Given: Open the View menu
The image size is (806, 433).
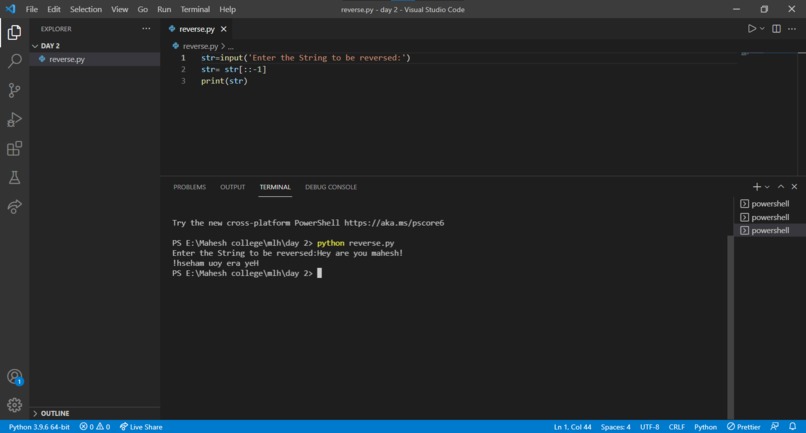Looking at the screenshot, I should click(x=120, y=9).
